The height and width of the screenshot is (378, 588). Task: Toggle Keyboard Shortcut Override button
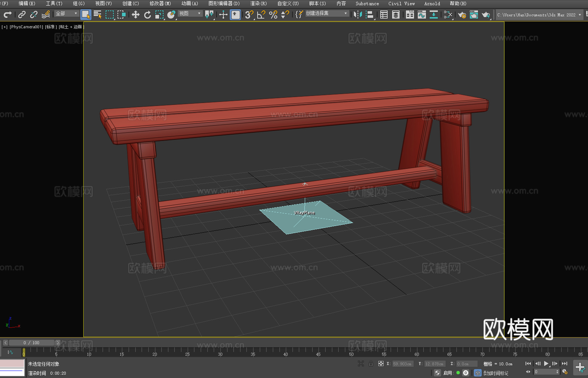coord(235,14)
